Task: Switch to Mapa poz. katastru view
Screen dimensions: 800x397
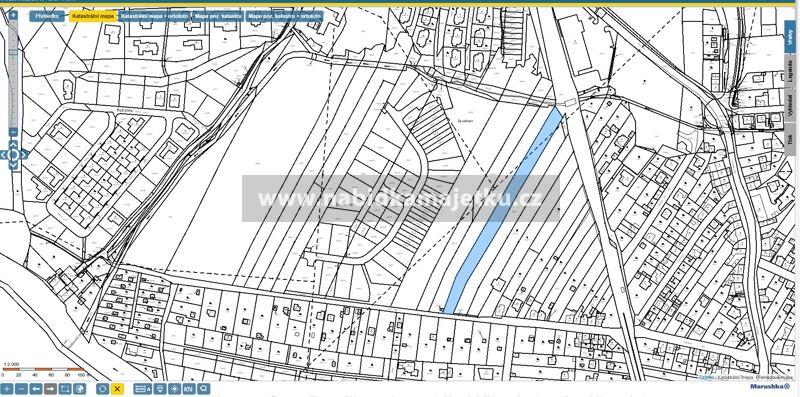Action: pyautogui.click(x=218, y=16)
